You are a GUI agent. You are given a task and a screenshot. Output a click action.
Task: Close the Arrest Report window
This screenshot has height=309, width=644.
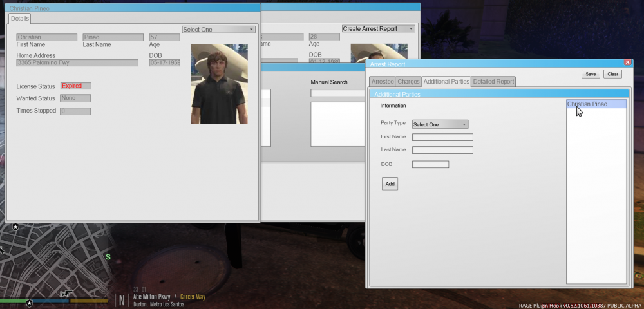pyautogui.click(x=627, y=62)
